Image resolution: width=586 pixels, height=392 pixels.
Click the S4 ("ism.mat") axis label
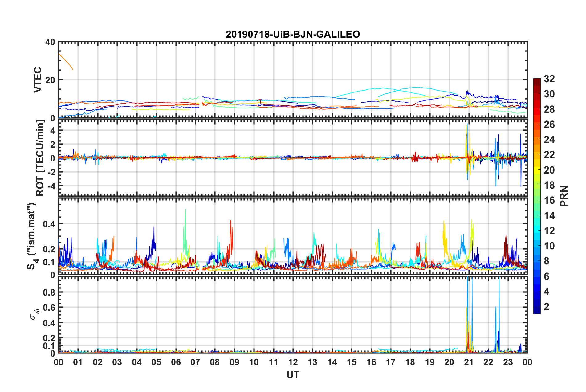[32, 236]
